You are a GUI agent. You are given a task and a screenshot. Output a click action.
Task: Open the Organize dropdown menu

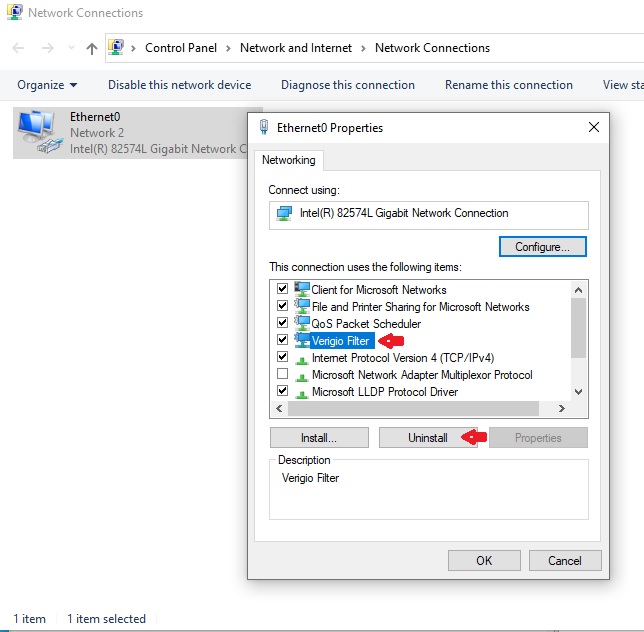coord(47,85)
